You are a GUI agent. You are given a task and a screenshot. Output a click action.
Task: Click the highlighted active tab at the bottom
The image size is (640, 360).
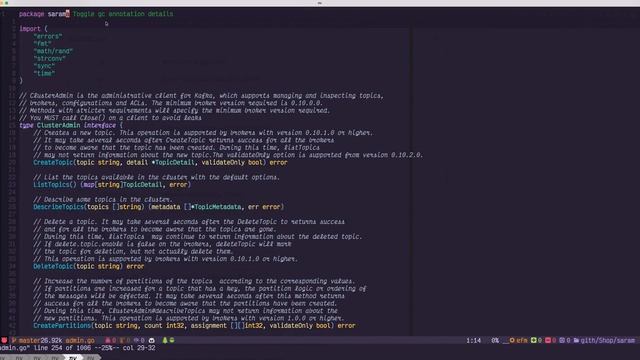73,358
